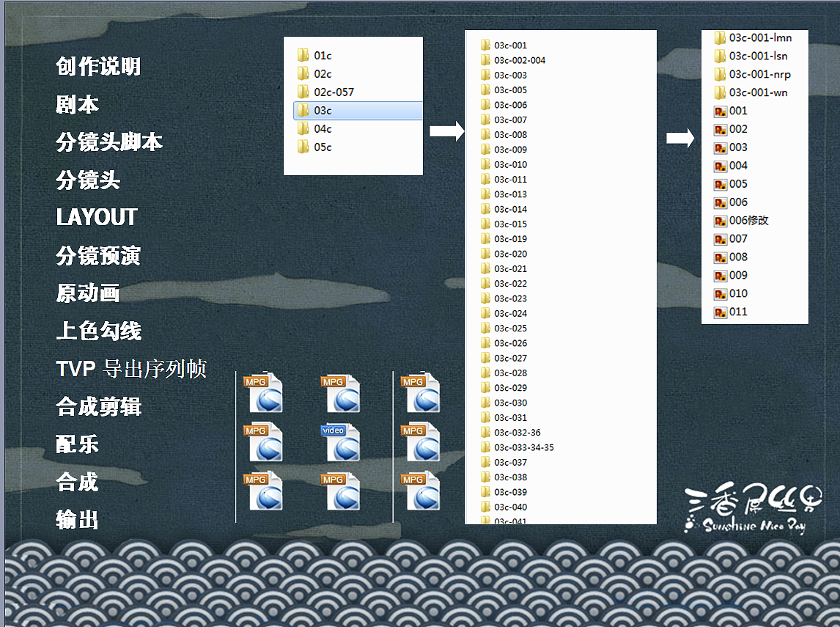The width and height of the screenshot is (840, 627).
Task: Click the 03c-002-004 folder icon
Action: pos(485,60)
